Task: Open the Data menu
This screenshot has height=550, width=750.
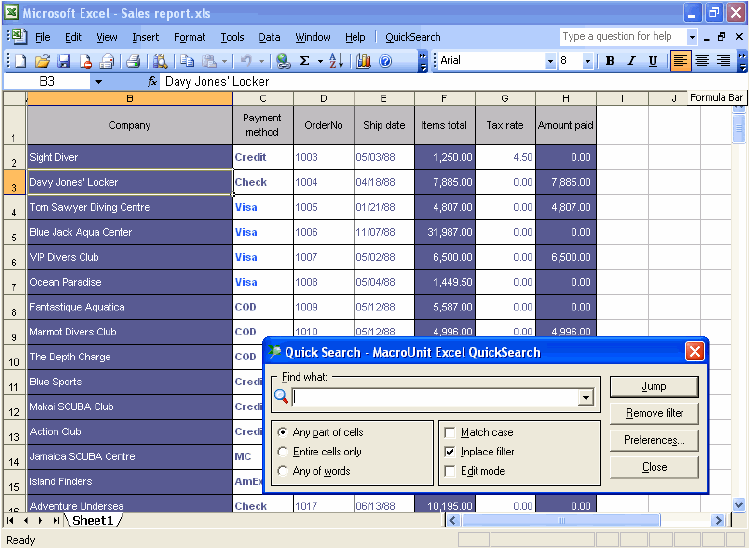Action: pyautogui.click(x=269, y=37)
